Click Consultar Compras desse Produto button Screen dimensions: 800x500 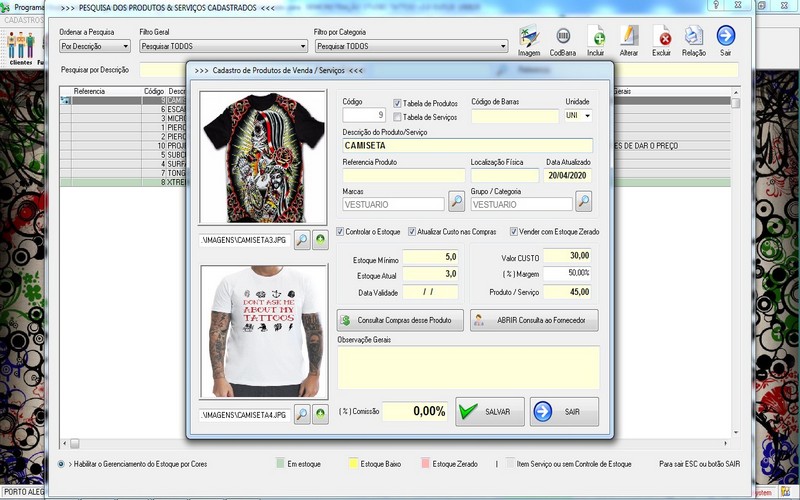pyautogui.click(x=400, y=320)
